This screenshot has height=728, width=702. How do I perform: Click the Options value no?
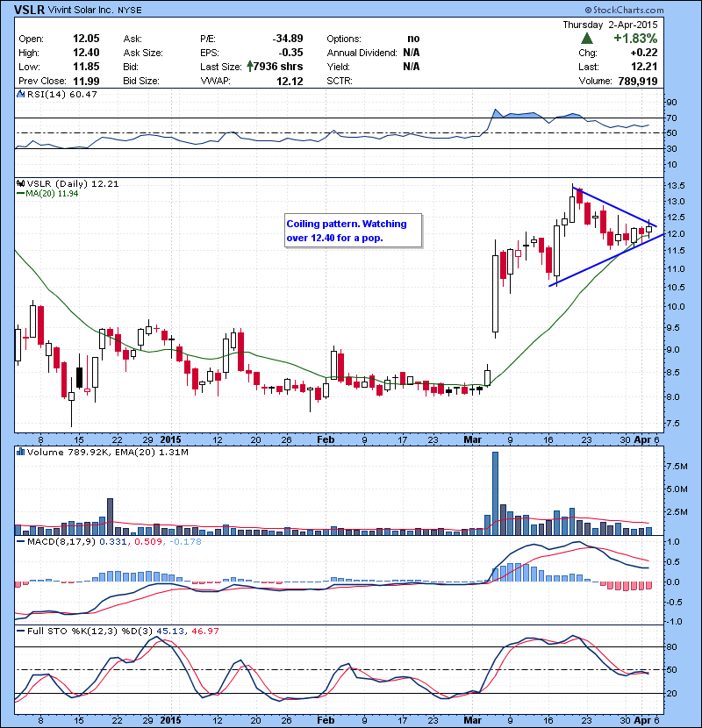click(413, 39)
